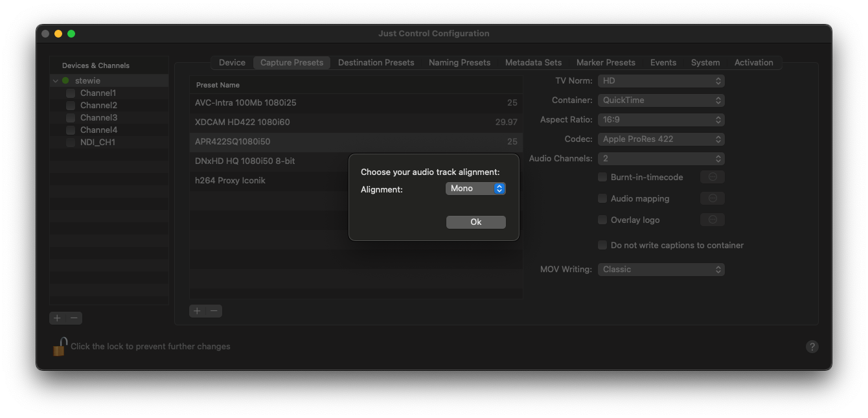Select Channel3 label in device tree
This screenshot has height=418, width=868.
(x=98, y=118)
